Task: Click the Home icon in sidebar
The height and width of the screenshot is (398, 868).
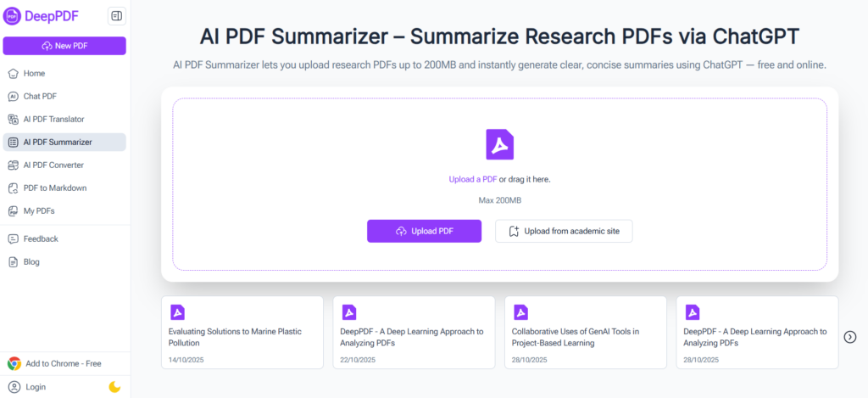Action: click(x=14, y=73)
